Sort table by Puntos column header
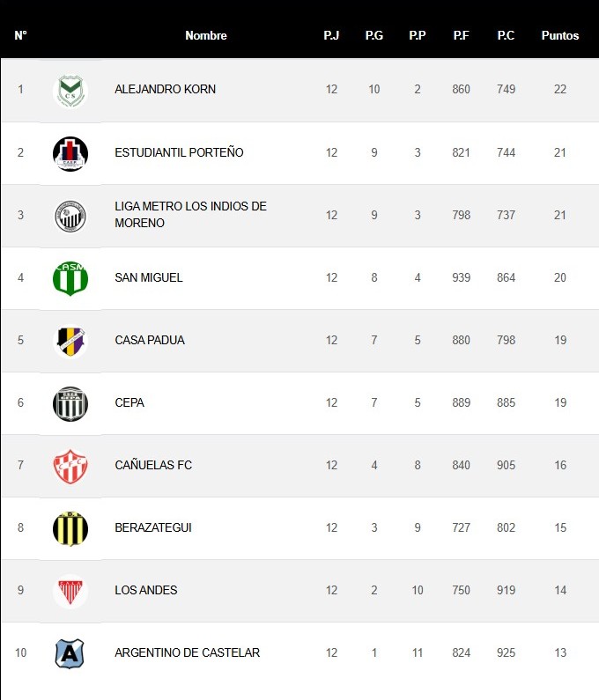This screenshot has width=599, height=700. 560,36
